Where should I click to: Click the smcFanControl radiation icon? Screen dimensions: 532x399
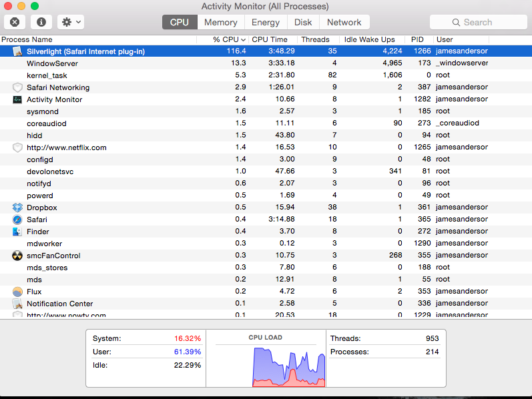pos(17,256)
